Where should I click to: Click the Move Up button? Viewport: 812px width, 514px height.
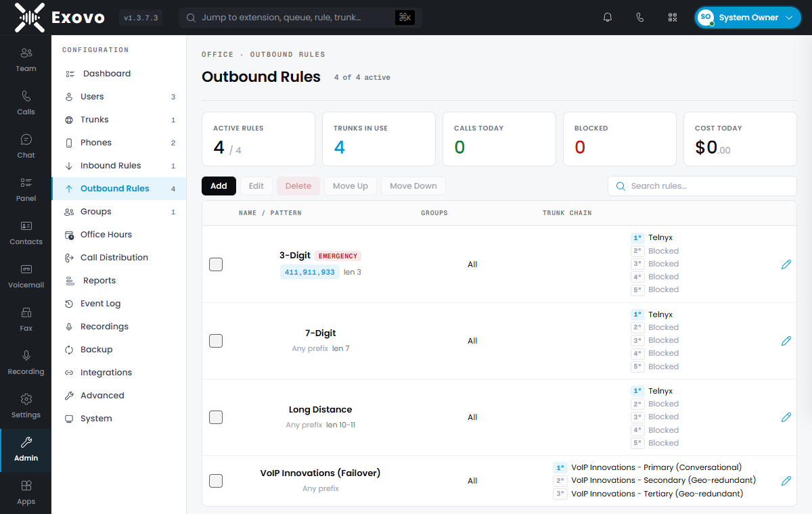(351, 186)
